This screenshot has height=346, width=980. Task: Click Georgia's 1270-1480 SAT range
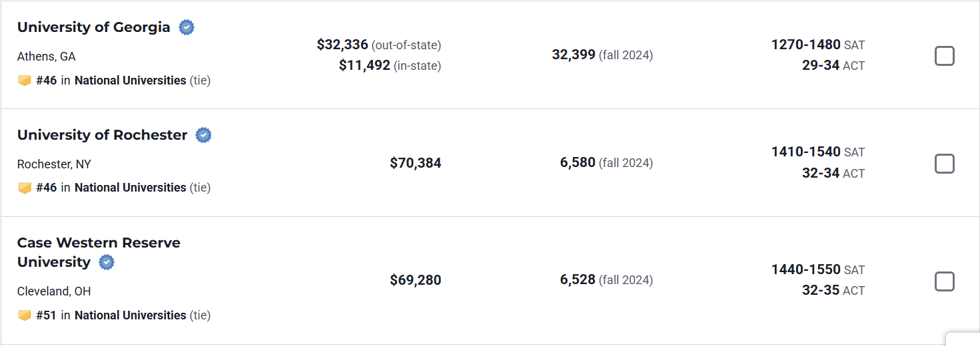point(805,45)
